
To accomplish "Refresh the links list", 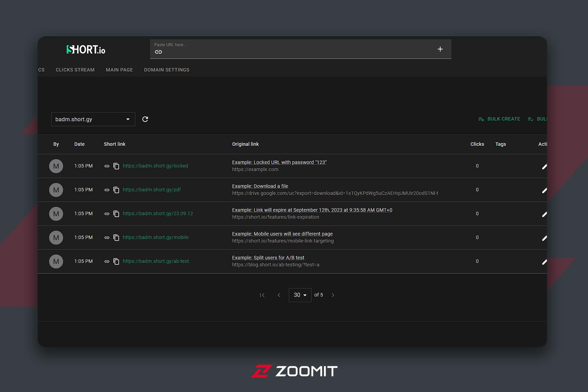I will (145, 119).
